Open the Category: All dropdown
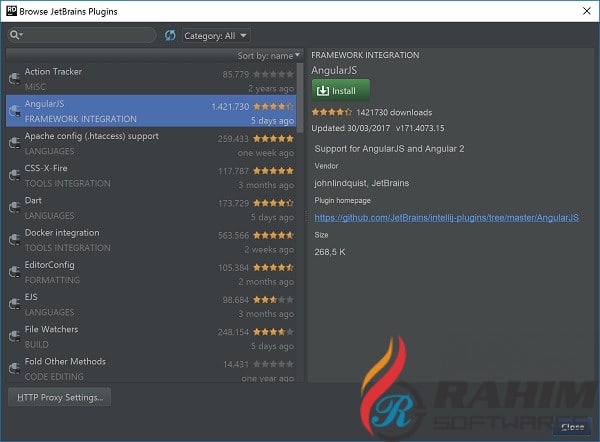 click(x=216, y=36)
